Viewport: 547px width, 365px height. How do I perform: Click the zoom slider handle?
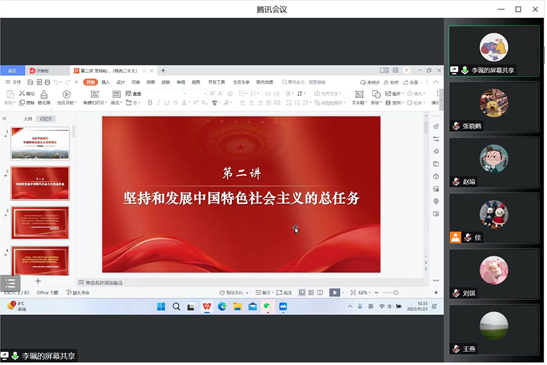coord(396,293)
